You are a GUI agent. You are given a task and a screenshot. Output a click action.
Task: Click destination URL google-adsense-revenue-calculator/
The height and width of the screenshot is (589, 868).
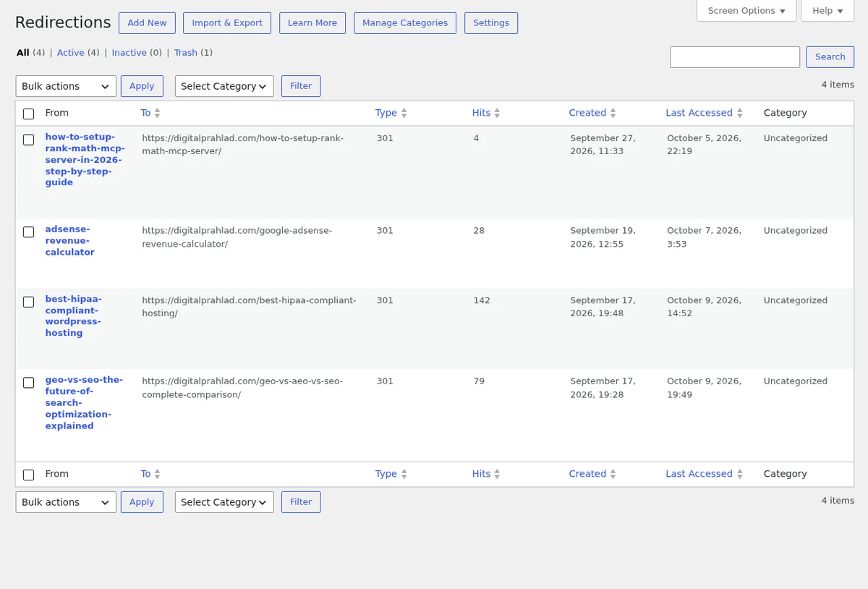point(237,237)
